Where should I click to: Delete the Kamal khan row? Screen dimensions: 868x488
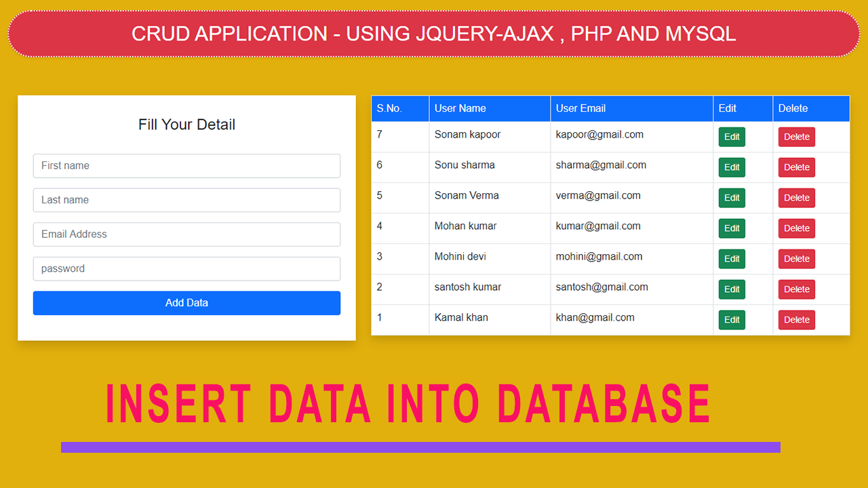click(797, 320)
